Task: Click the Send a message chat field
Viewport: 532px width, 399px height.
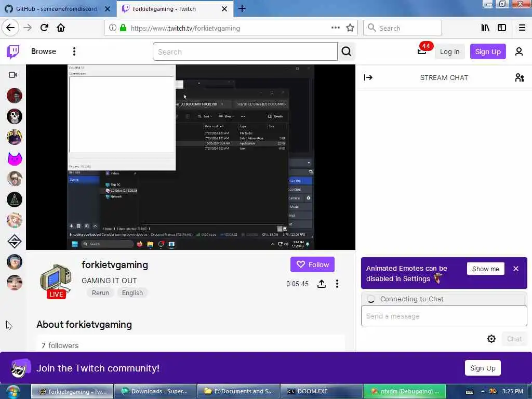Action: (x=444, y=316)
